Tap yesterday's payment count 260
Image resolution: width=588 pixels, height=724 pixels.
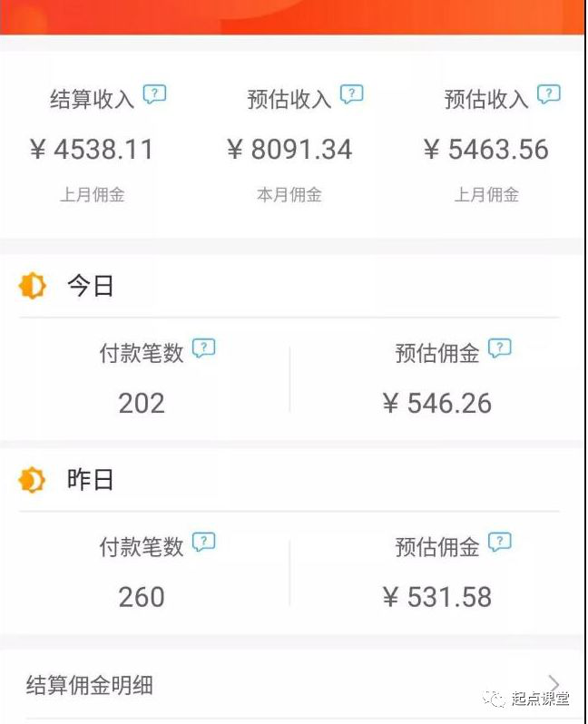pyautogui.click(x=142, y=597)
